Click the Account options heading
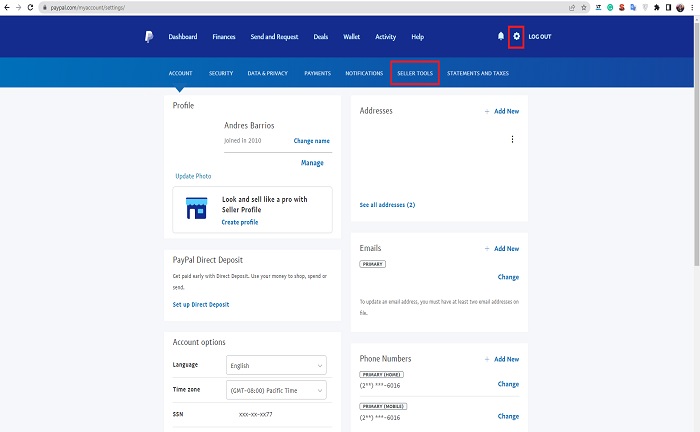Screen dimensions: 700x432 (x=199, y=342)
